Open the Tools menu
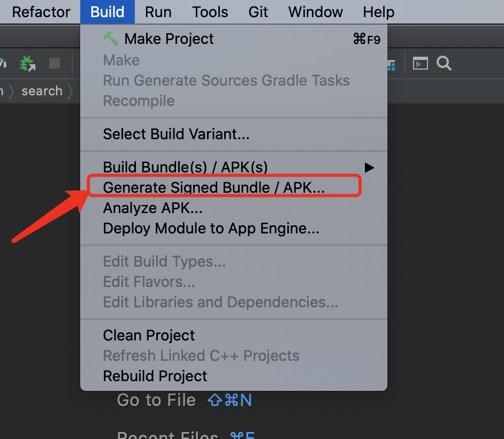This screenshot has width=504, height=439. 210,12
